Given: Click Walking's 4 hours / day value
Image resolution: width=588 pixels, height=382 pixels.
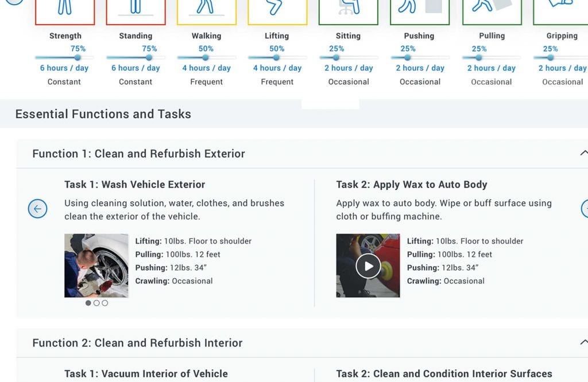Looking at the screenshot, I should click(x=206, y=68).
